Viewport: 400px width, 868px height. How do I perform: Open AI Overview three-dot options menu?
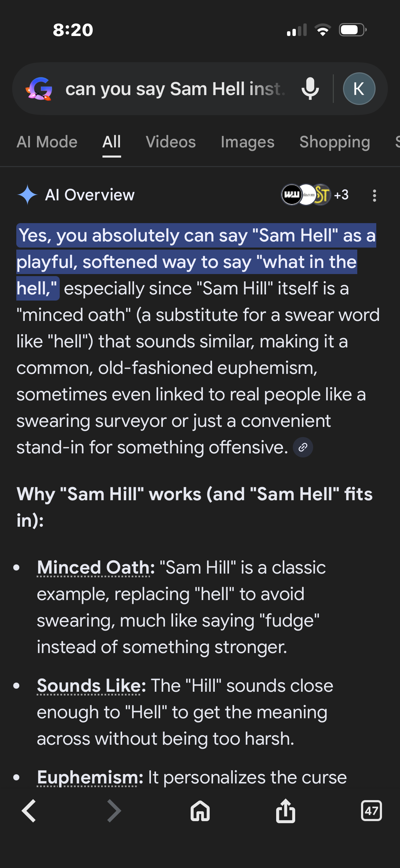point(374,196)
